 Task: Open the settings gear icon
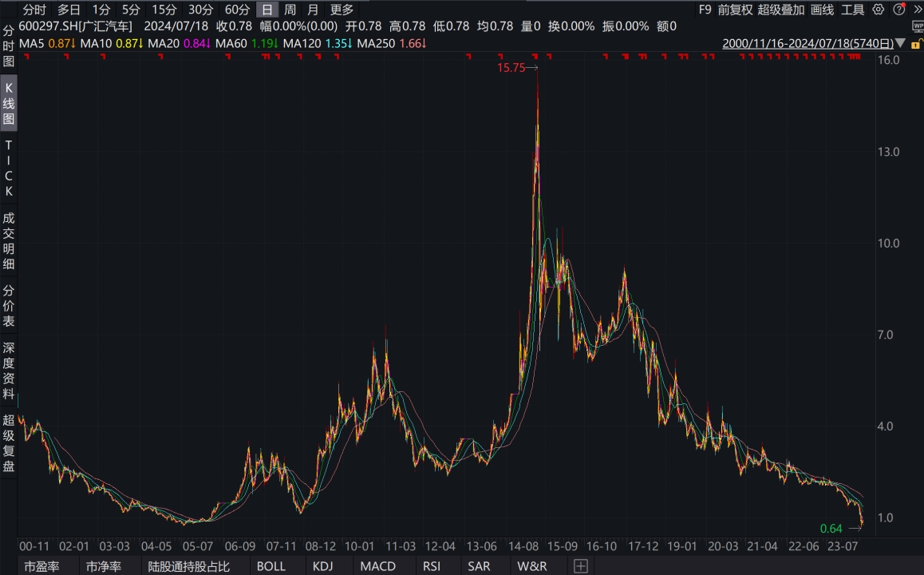pos(879,10)
